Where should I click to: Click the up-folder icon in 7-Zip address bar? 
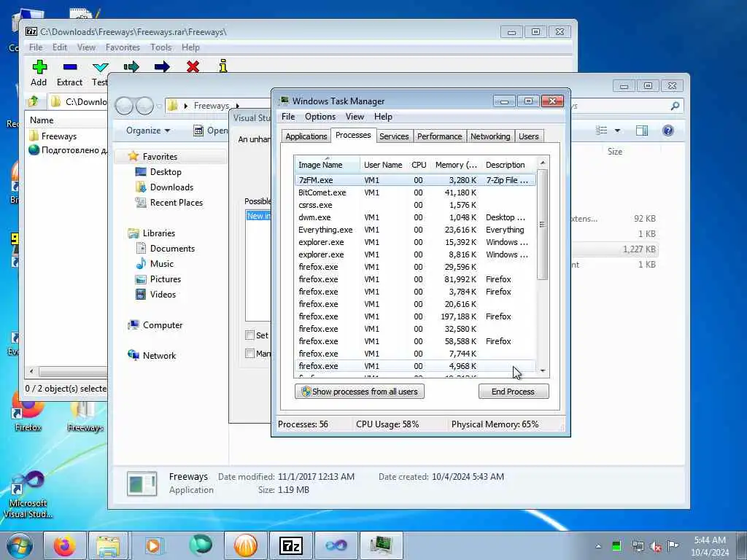click(x=34, y=101)
